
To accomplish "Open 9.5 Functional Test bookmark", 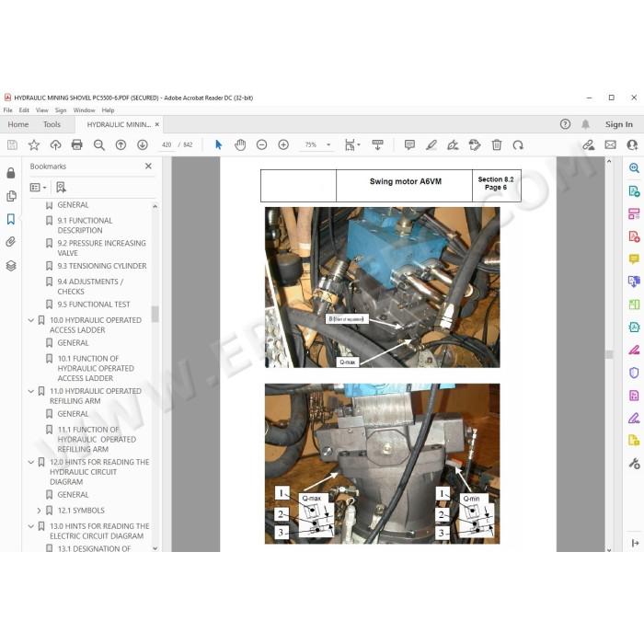I will (x=94, y=305).
